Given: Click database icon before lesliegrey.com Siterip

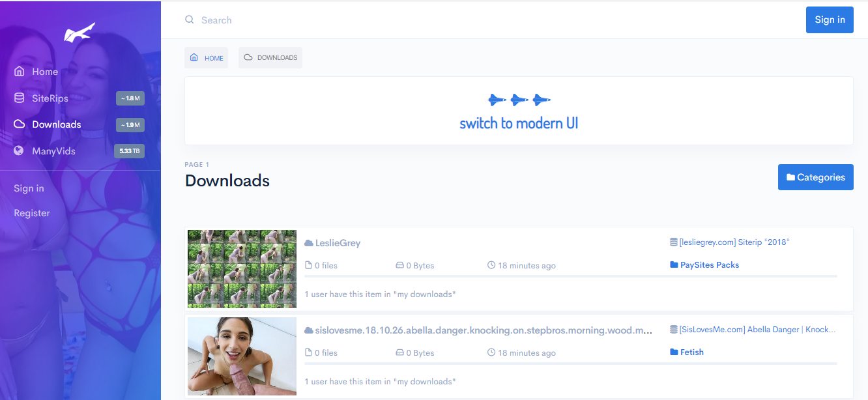Looking at the screenshot, I should [674, 242].
